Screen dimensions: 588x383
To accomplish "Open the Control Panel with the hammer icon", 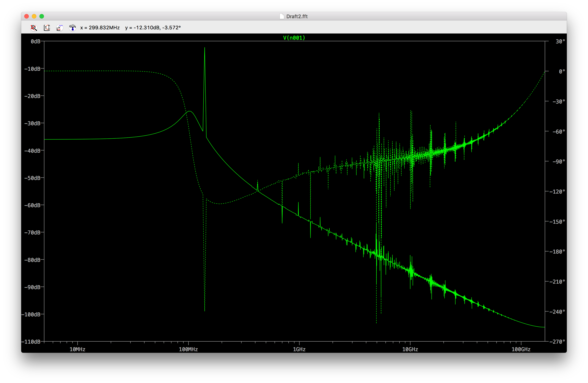I will [x=73, y=28].
